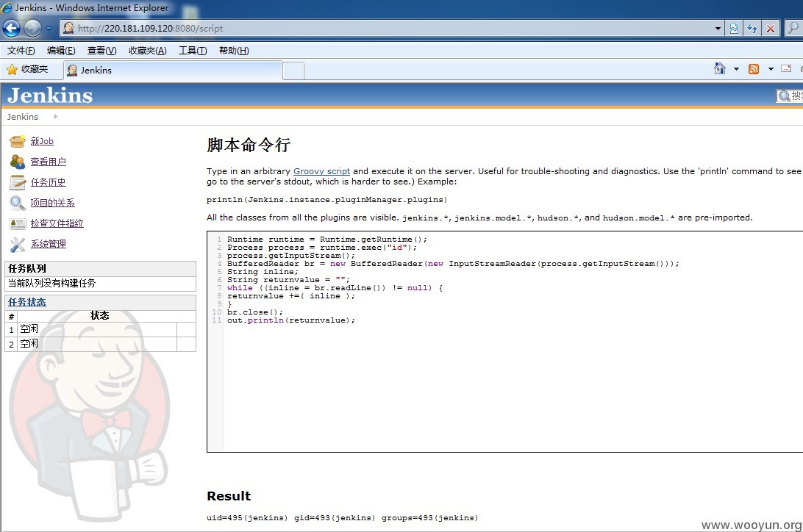Stop loading with the red X icon

pyautogui.click(x=770, y=29)
